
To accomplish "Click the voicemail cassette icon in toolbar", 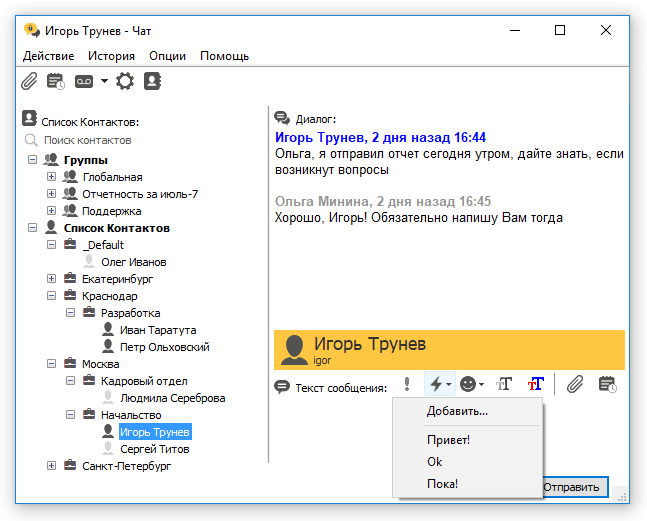I will tap(84, 81).
